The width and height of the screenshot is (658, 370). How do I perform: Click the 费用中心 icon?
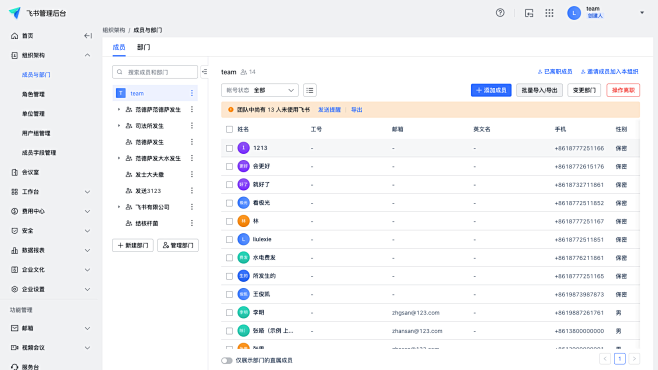(x=15, y=211)
